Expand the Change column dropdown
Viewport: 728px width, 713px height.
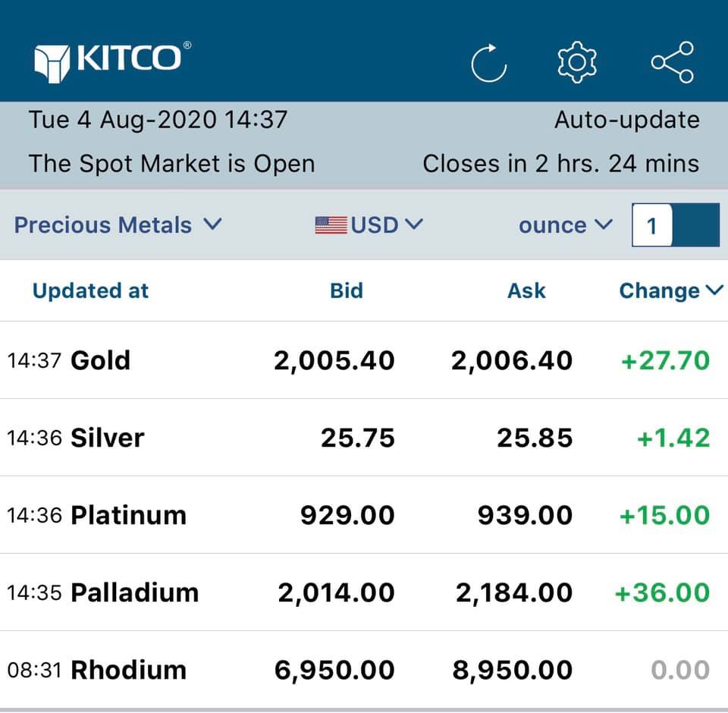[671, 291]
